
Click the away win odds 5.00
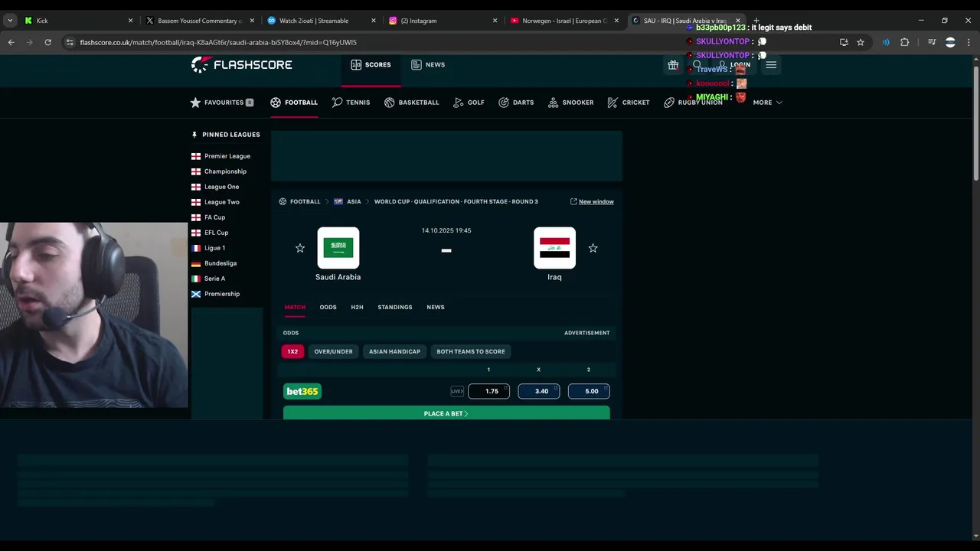point(589,391)
